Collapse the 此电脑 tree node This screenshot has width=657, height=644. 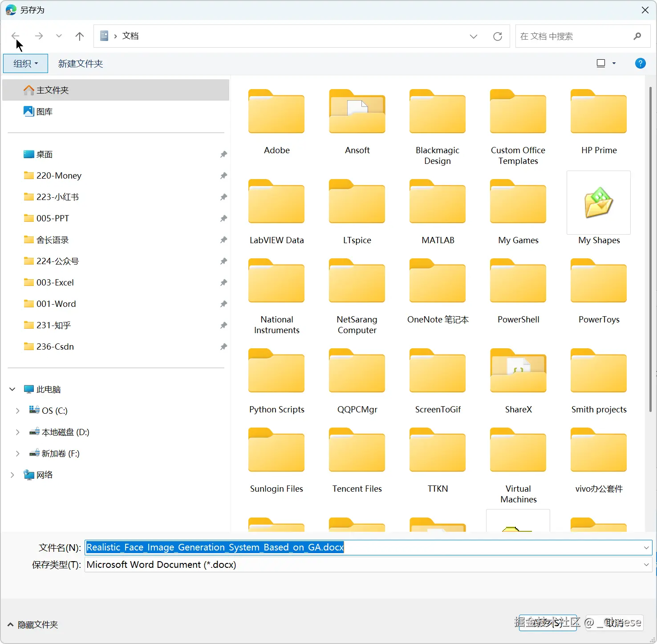pyautogui.click(x=12, y=389)
